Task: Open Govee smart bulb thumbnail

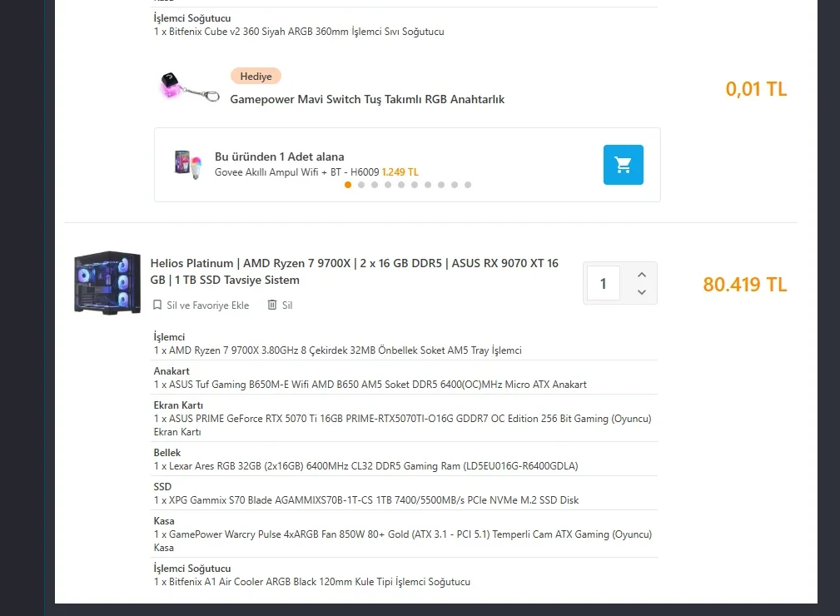Action: point(188,165)
